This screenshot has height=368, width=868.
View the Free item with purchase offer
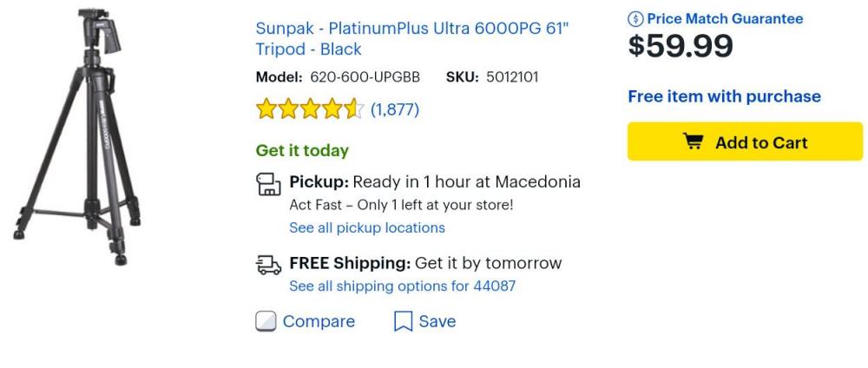[724, 96]
